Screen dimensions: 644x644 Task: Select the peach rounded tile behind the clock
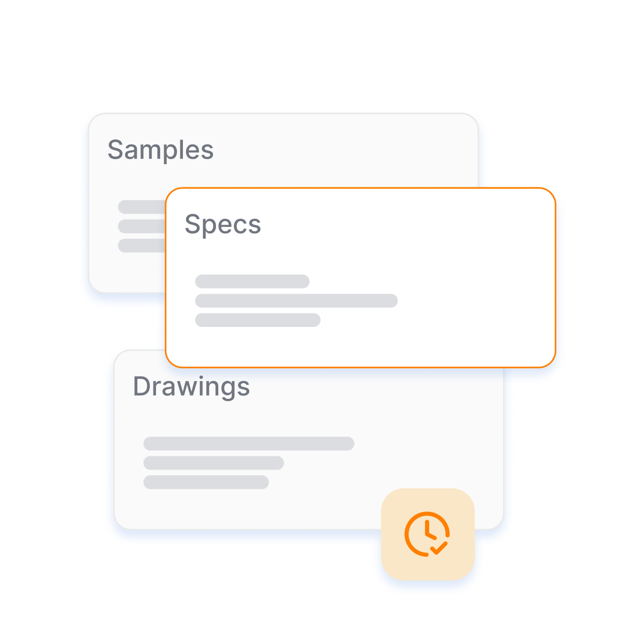(428, 534)
